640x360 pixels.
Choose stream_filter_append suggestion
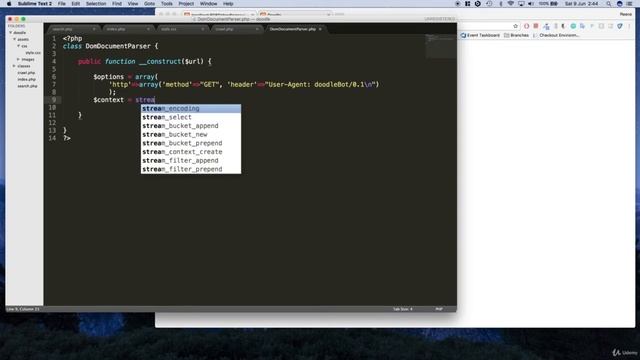pyautogui.click(x=191, y=160)
